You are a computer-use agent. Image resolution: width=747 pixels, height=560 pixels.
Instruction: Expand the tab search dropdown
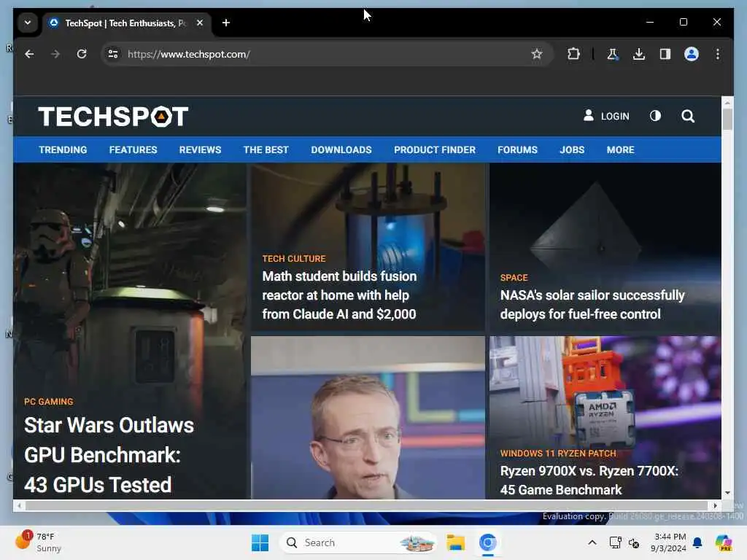tap(28, 23)
